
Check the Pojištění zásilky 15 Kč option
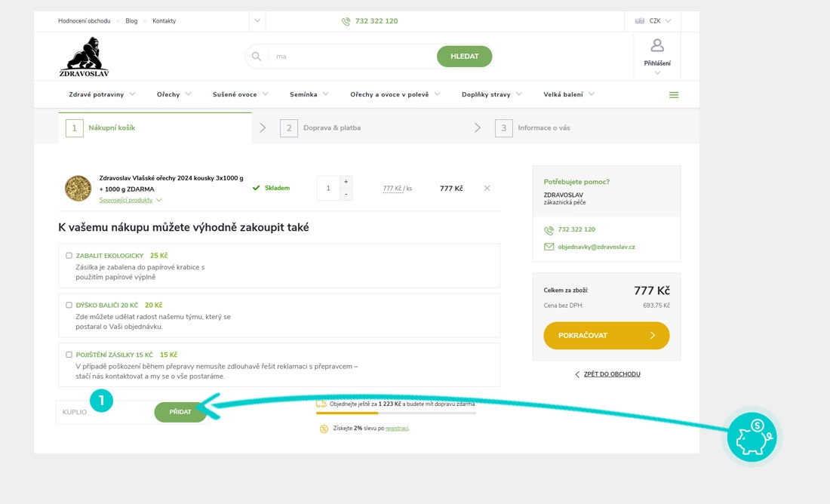(69, 355)
